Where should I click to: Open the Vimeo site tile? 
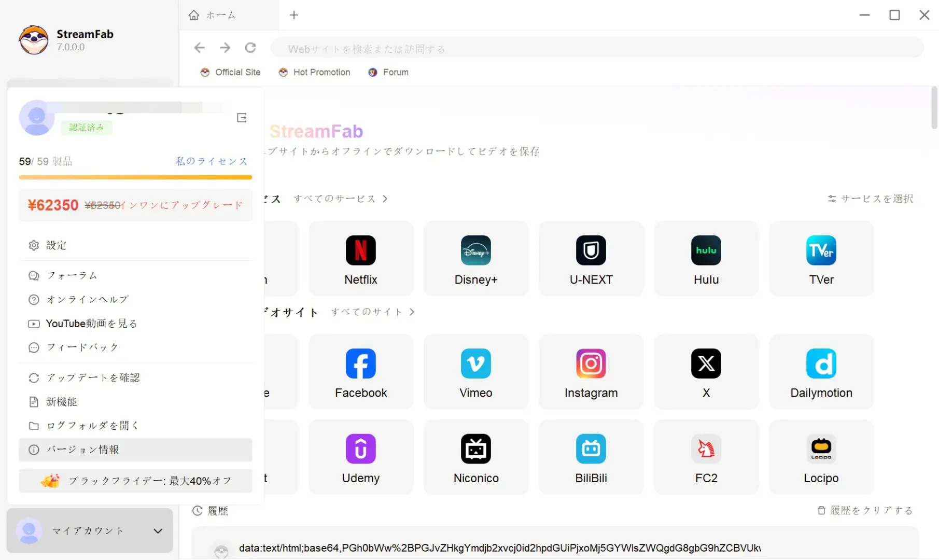pos(476,372)
